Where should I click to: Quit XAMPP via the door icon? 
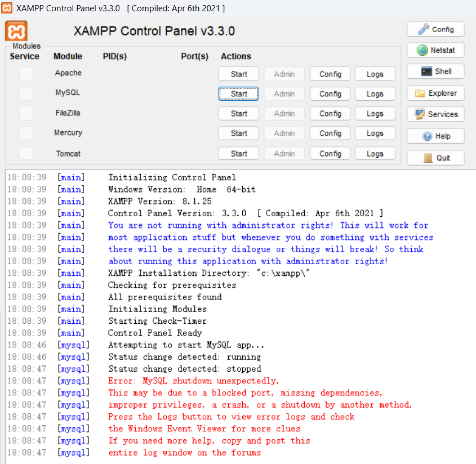point(435,158)
